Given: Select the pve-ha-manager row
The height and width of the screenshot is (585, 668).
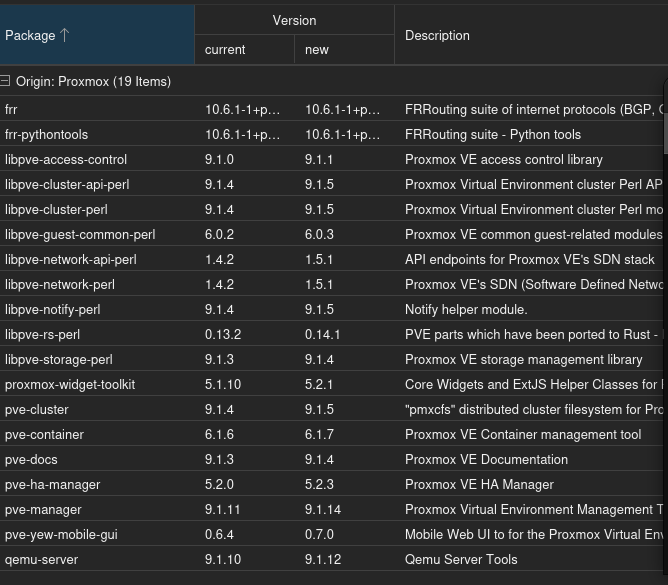Looking at the screenshot, I should (332, 484).
